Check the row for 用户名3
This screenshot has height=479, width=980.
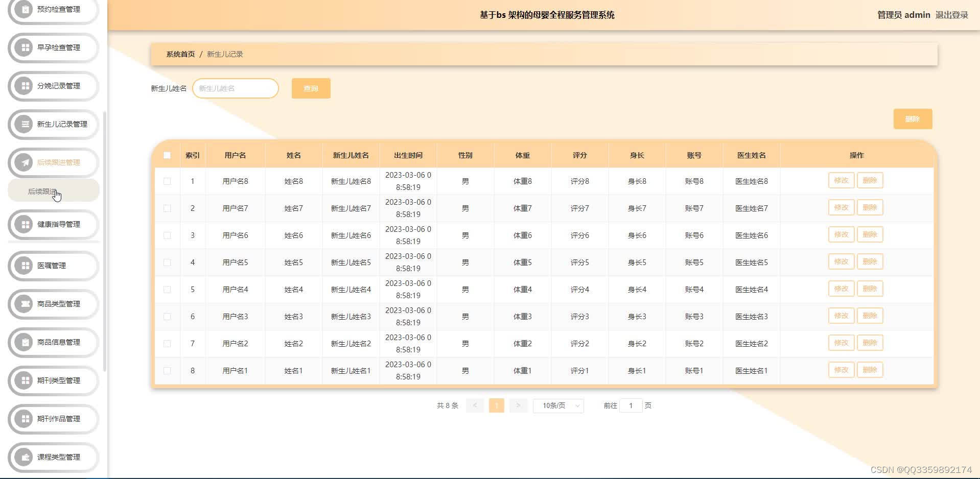tap(167, 317)
